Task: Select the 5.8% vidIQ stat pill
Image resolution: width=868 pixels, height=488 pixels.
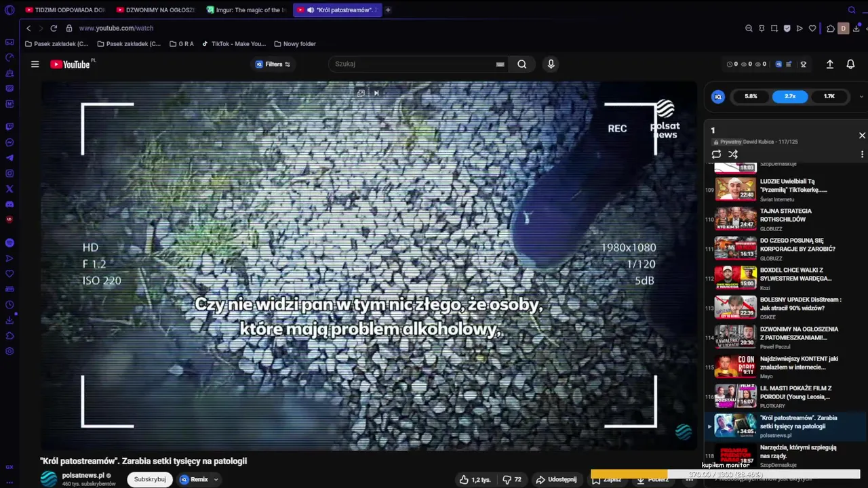Action: pyautogui.click(x=751, y=96)
